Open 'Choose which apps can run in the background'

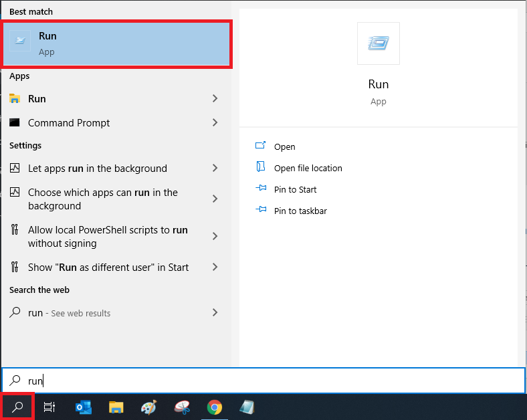tap(103, 199)
